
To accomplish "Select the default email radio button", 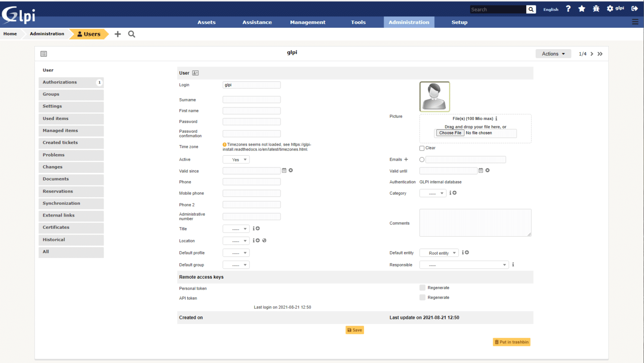I will [x=422, y=159].
